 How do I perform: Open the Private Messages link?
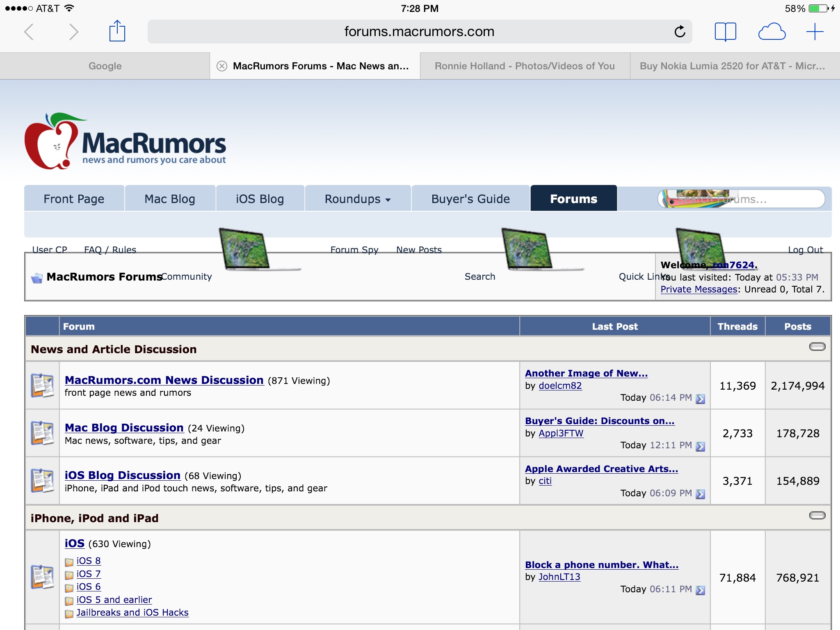coord(698,290)
